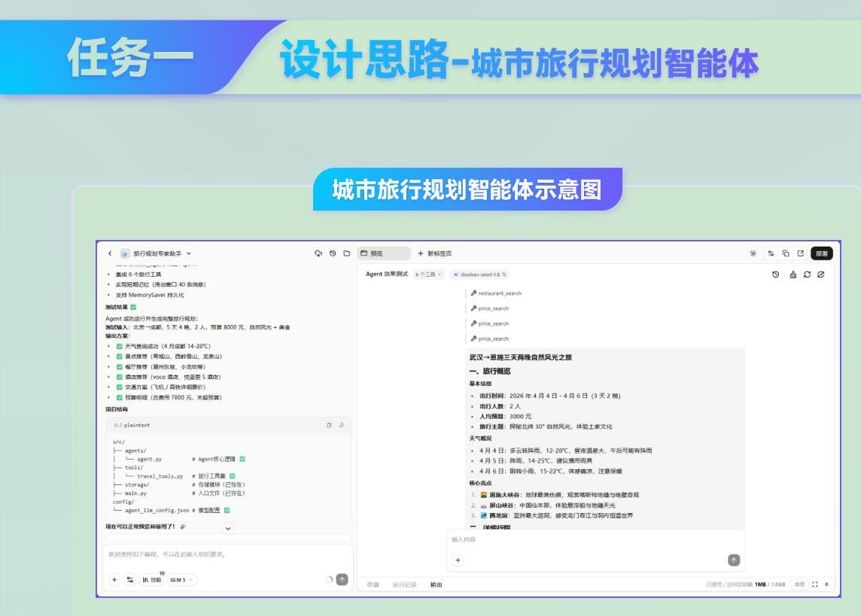Send the Agent test message arrow
The width and height of the screenshot is (861, 616).
coord(734,560)
